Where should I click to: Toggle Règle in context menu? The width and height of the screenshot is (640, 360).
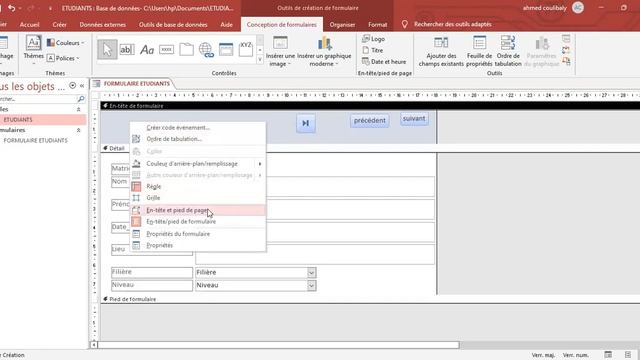[x=198, y=186]
